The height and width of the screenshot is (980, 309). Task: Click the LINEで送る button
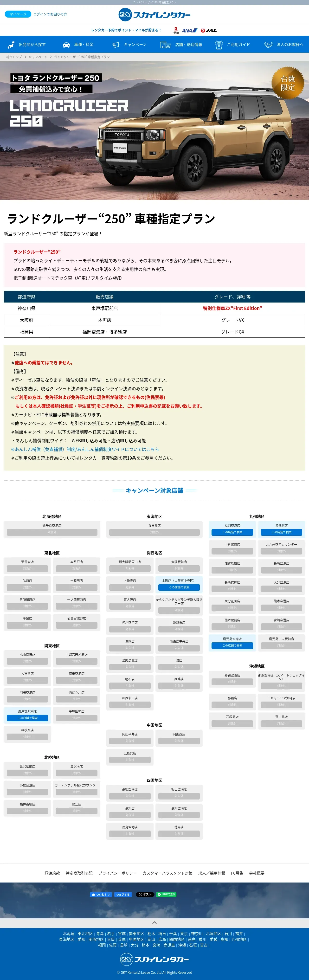pyautogui.click(x=166, y=894)
